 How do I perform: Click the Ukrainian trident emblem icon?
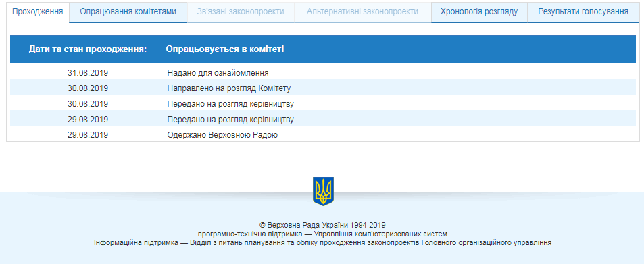pos(323,191)
